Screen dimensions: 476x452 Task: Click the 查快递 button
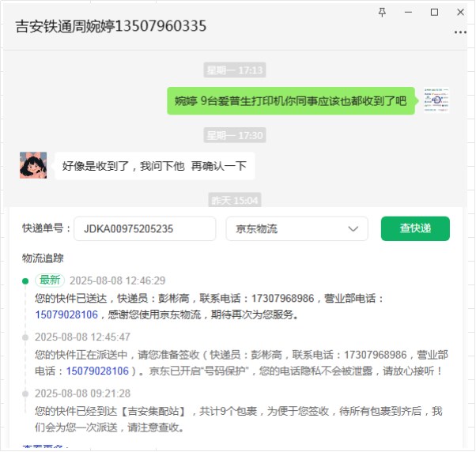(x=415, y=228)
